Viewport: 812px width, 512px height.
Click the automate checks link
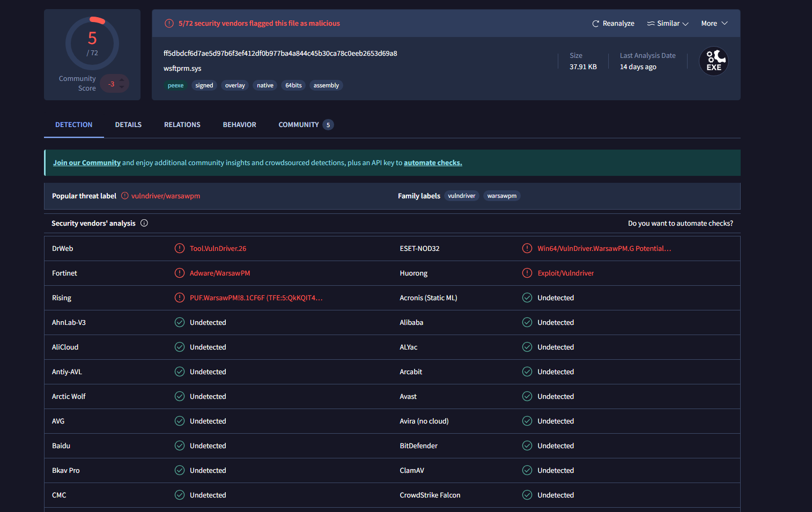(432, 163)
